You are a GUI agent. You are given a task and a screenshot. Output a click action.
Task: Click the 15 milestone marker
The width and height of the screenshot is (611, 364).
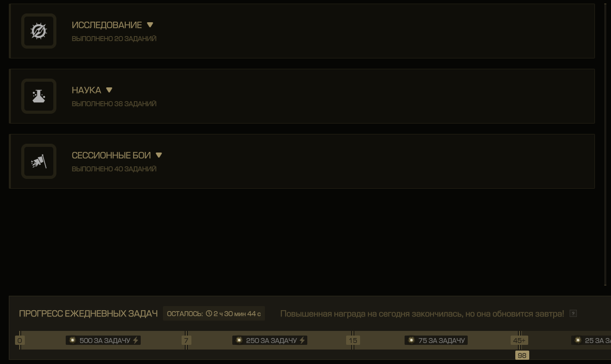click(353, 340)
